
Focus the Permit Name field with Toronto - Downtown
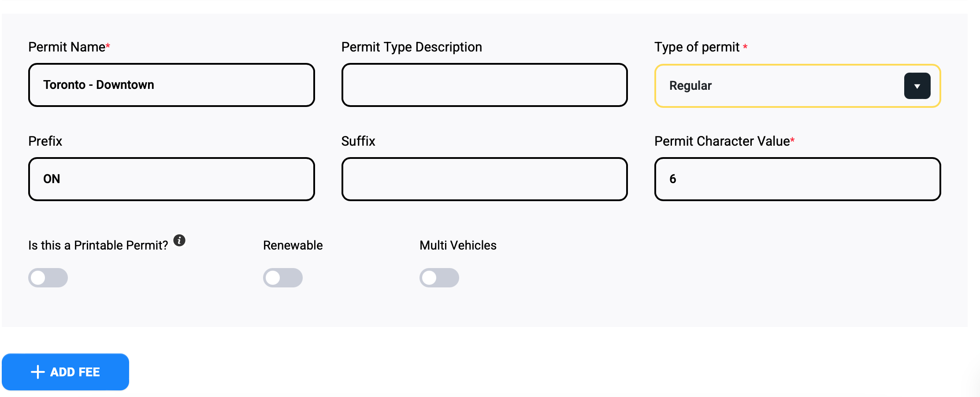(x=171, y=85)
